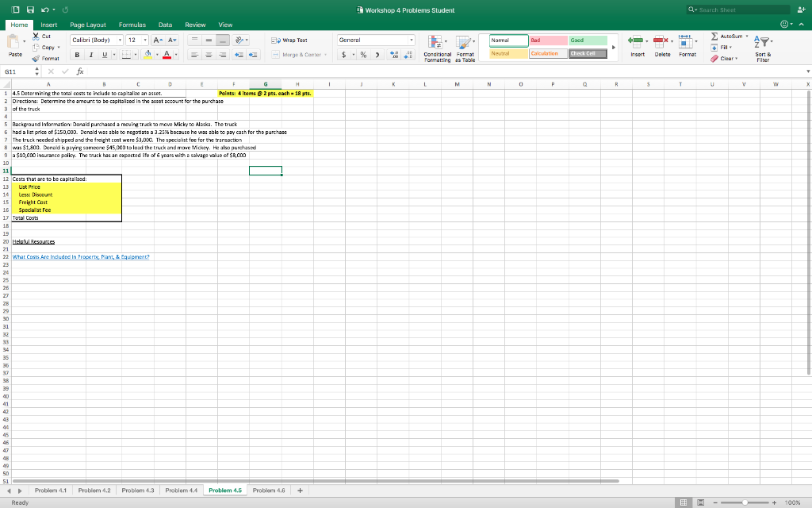Open PP&E costs hyperlink

coord(81,257)
